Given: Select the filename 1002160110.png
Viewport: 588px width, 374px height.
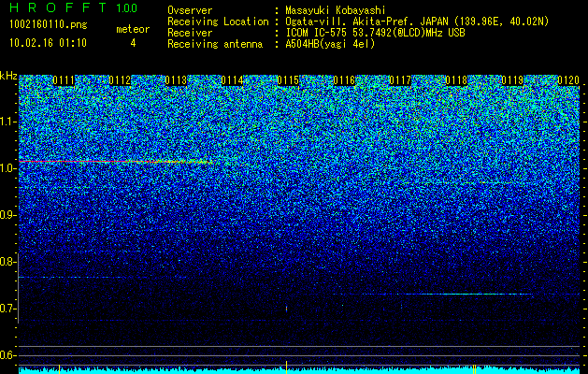Looking at the screenshot, I should [x=49, y=24].
